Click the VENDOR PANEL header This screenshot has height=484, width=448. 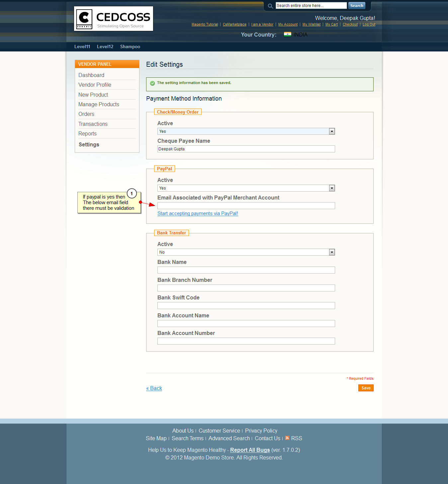[x=107, y=64]
